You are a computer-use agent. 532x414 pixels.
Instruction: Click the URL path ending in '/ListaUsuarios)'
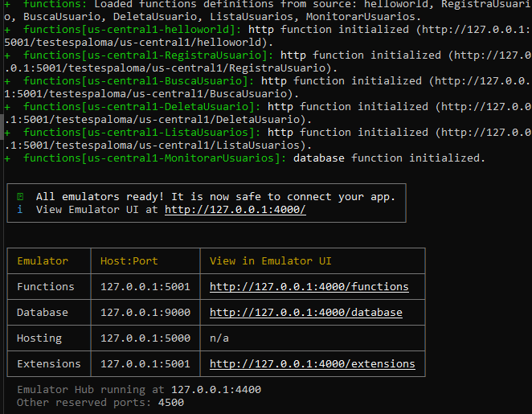(158, 146)
